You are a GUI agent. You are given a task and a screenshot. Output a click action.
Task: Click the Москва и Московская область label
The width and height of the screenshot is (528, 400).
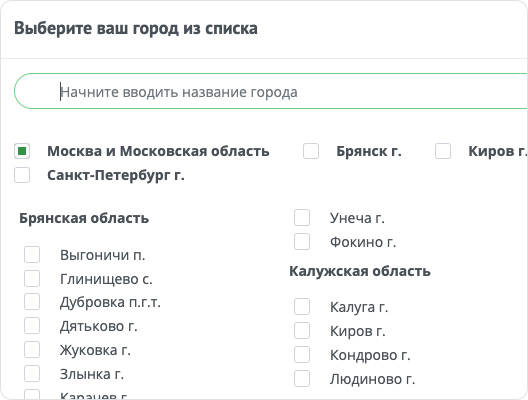[158, 151]
